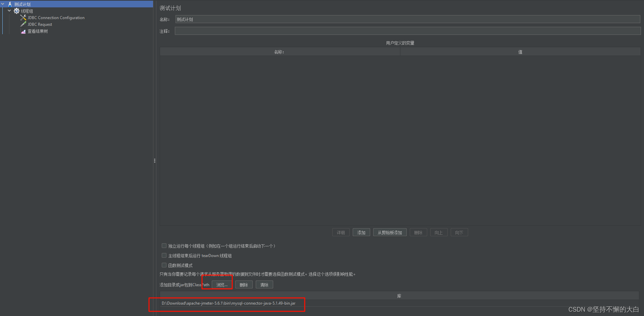
Task: Select the mysql-connector-java-5.1.49-bin.jar library row
Action: coord(399,303)
